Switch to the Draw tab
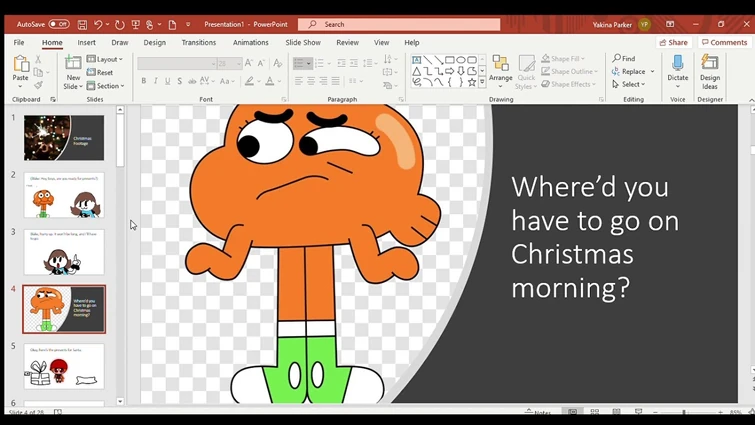The width and height of the screenshot is (755, 425). click(x=120, y=42)
